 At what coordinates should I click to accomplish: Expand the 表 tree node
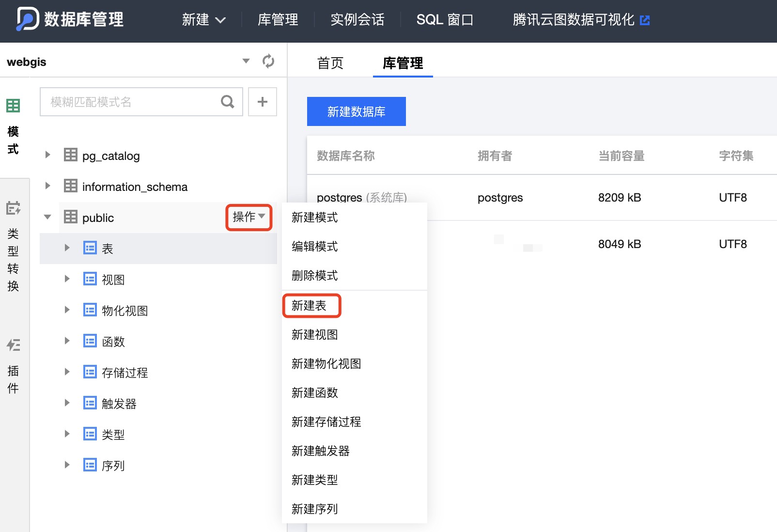67,248
